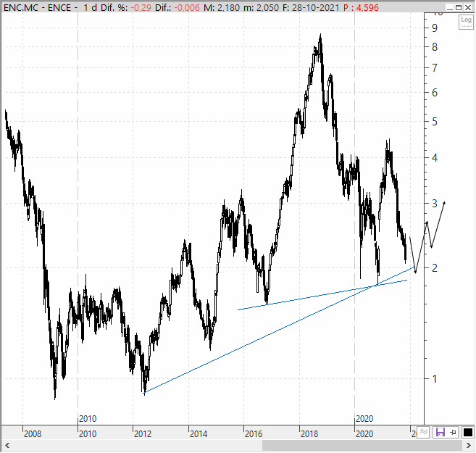This screenshot has width=476, height=453.
Task: Click the horizontal scrollbar thumb
Action: 362,446
